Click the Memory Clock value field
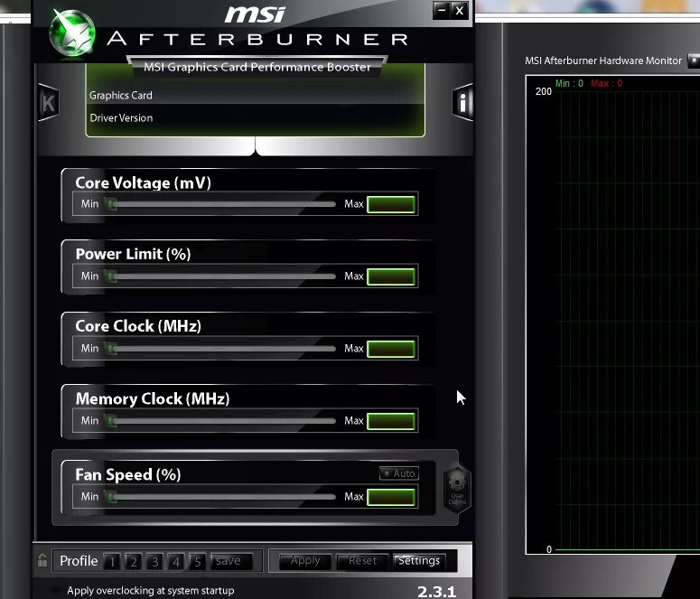700x599 pixels. [x=391, y=421]
